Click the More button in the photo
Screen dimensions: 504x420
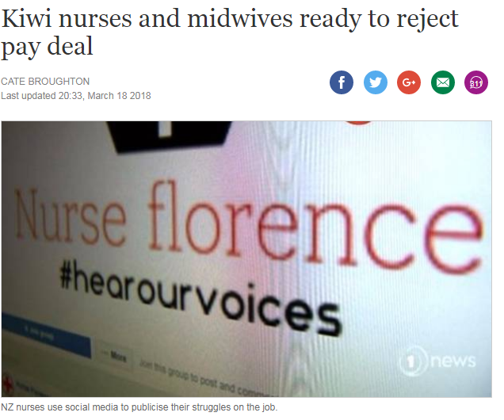(116, 356)
